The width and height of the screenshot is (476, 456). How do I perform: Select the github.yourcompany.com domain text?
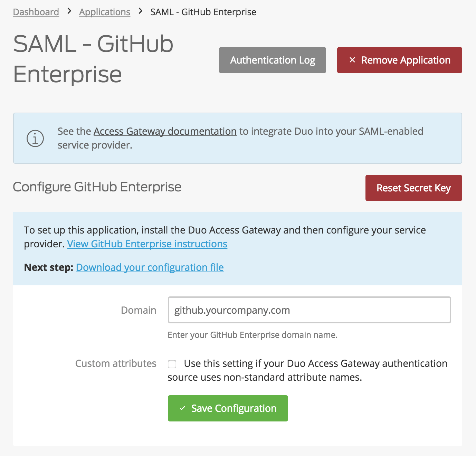(232, 310)
